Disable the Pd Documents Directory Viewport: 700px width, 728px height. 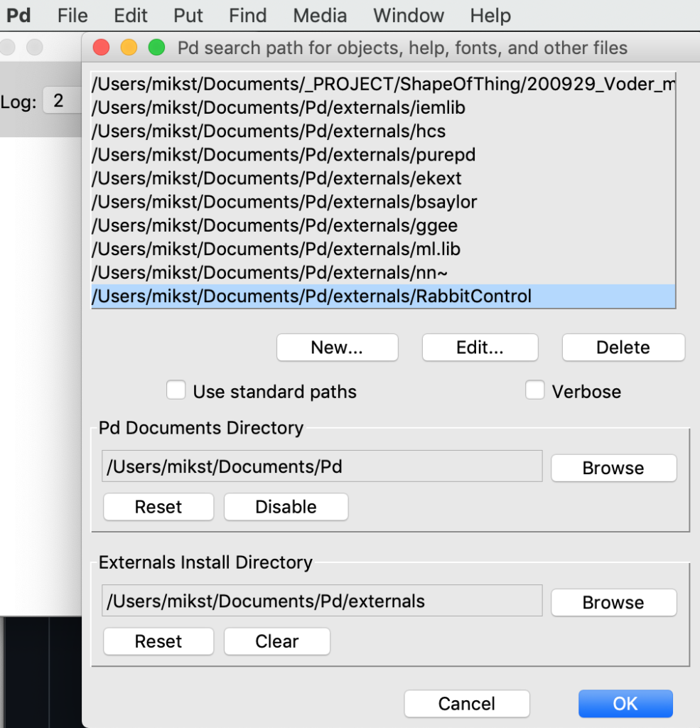click(286, 506)
